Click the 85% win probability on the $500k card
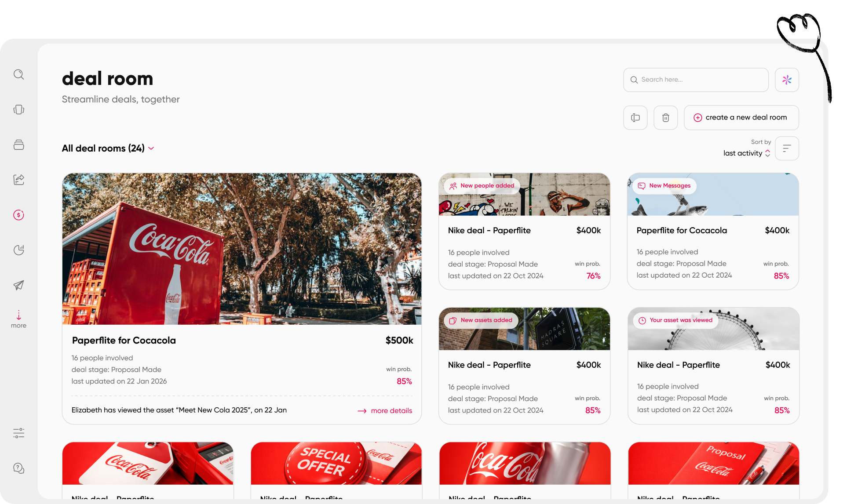865x504 pixels. (404, 381)
